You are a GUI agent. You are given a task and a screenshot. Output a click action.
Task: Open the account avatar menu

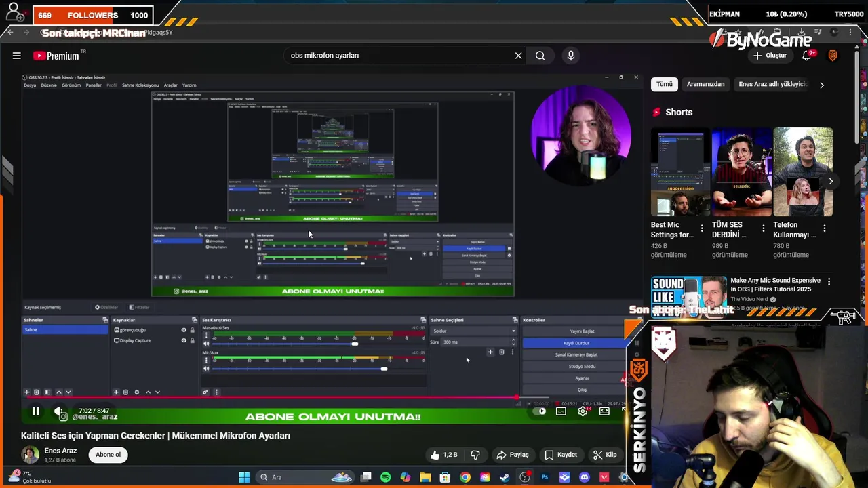coord(833,56)
